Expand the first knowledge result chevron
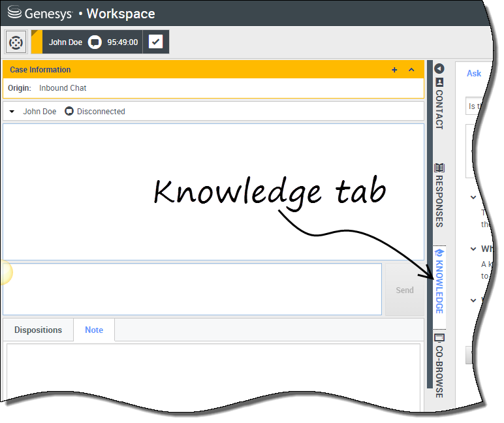 pyautogui.click(x=473, y=197)
